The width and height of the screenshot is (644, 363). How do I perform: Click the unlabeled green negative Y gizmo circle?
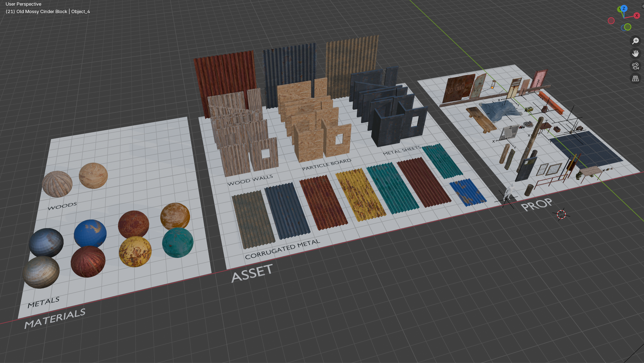coord(628,27)
